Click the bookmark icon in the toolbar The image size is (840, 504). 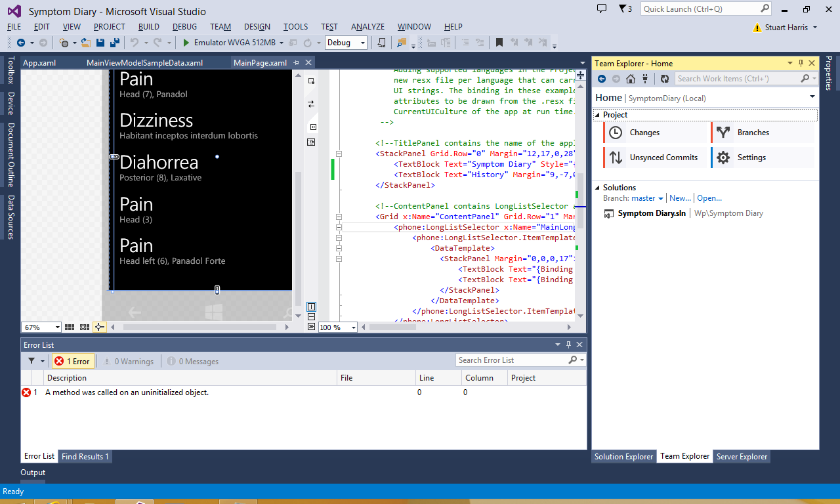pyautogui.click(x=499, y=43)
